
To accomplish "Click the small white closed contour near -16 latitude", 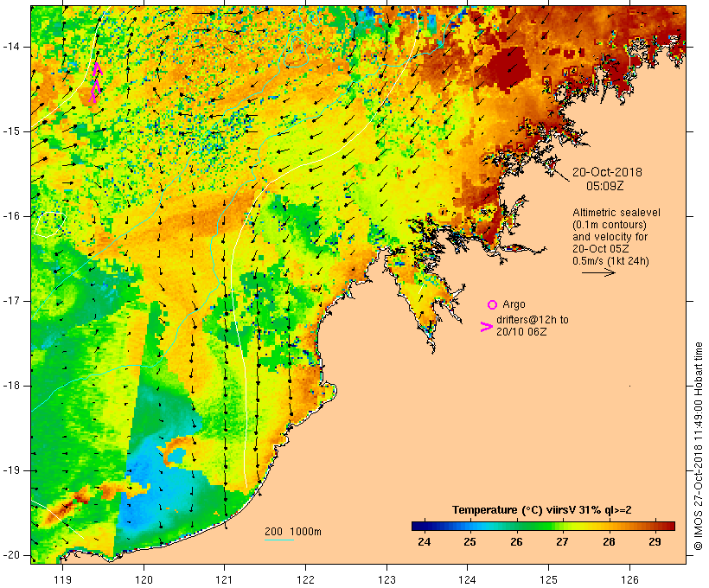I will tap(50, 224).
